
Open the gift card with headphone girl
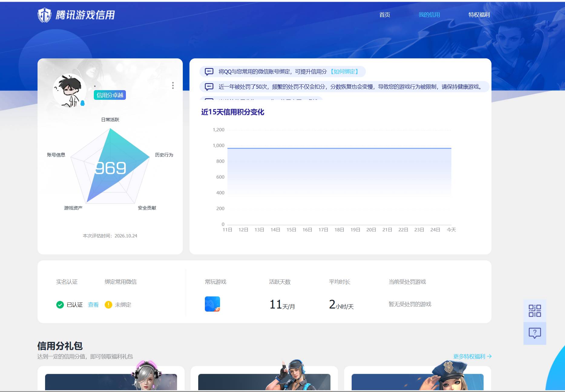111,378
